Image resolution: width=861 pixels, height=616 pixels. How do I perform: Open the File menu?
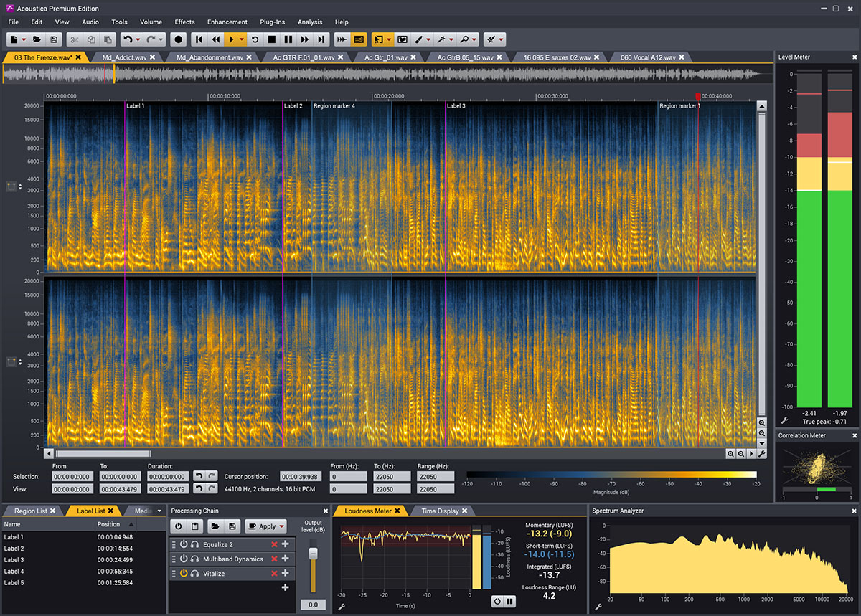14,22
